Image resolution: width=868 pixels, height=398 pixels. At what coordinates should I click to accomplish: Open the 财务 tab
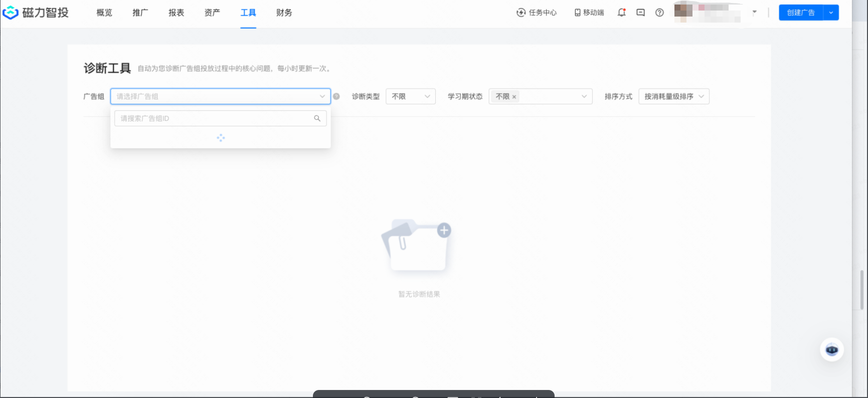(x=284, y=13)
